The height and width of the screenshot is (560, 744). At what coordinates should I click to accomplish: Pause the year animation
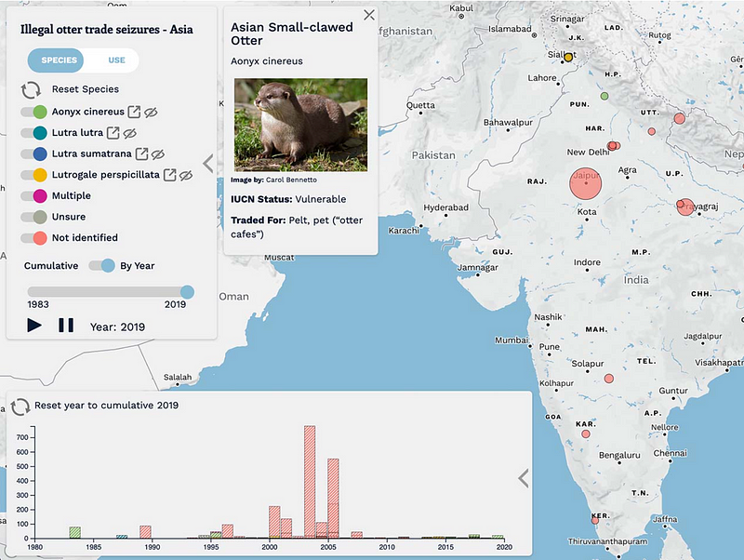[x=66, y=326]
